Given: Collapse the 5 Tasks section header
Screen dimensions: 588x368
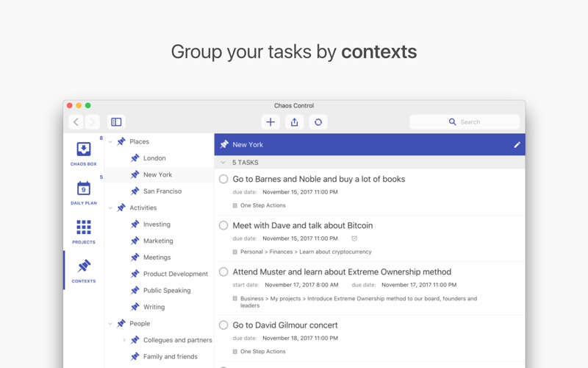Looking at the screenshot, I should click(x=223, y=163).
